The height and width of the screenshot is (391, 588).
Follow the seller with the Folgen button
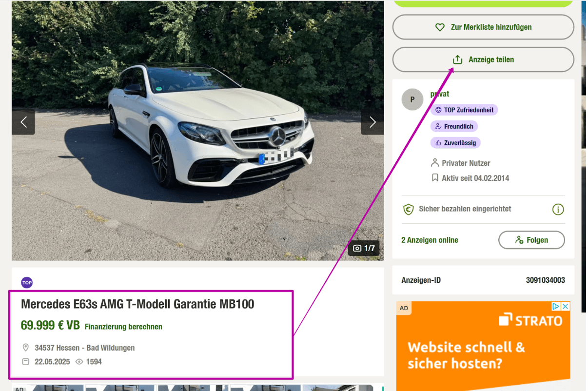(x=531, y=240)
